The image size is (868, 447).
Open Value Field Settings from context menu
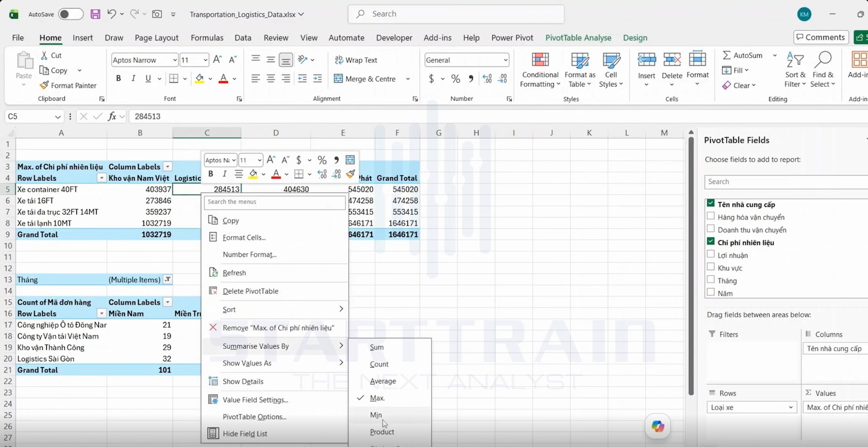(x=255, y=400)
